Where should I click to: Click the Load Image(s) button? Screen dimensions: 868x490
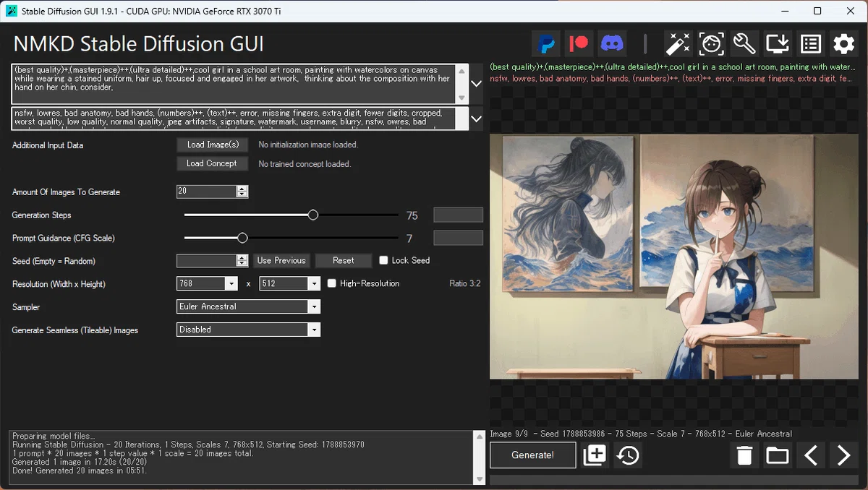click(213, 145)
